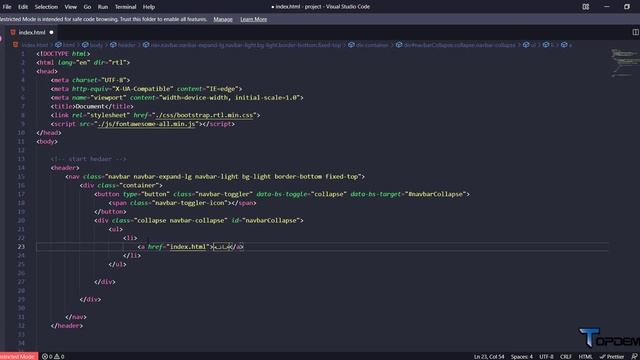Click the viewport meta tag on line 6
Image resolution: width=640 pixels, height=360 pixels.
[x=177, y=98]
